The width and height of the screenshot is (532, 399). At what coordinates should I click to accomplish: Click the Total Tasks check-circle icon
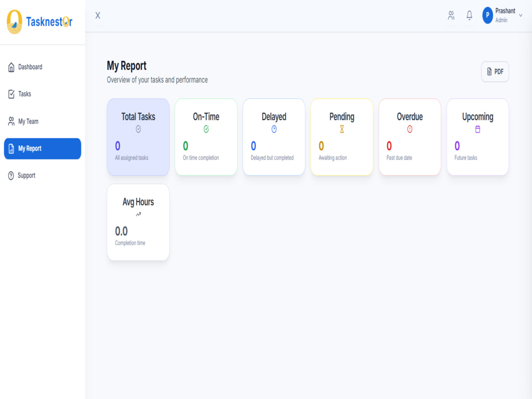(138, 129)
